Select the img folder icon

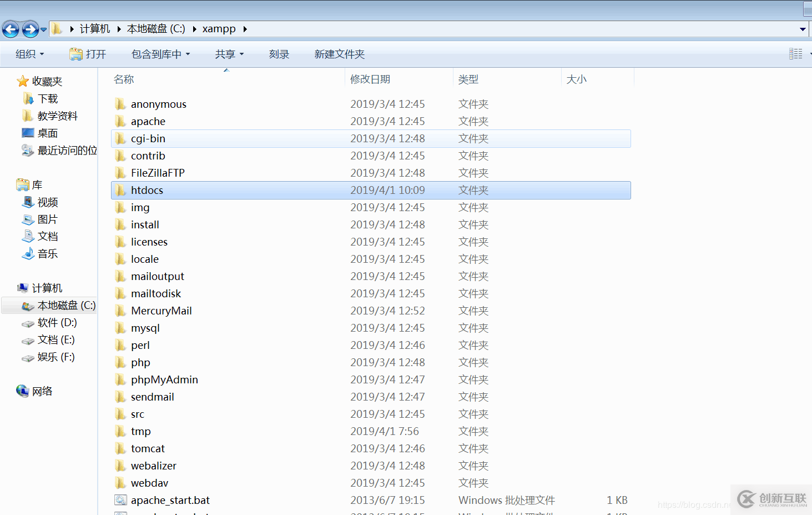click(120, 207)
